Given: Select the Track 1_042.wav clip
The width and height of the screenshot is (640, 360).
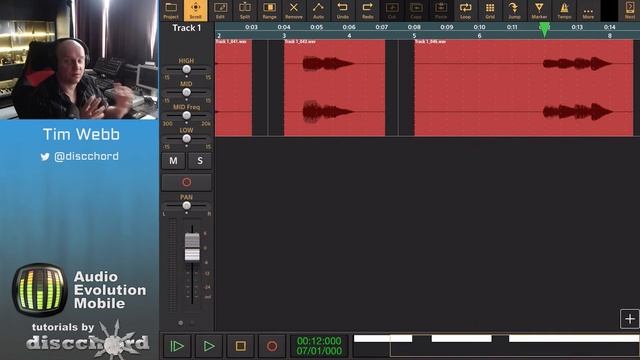Looking at the screenshot, I should [x=335, y=88].
